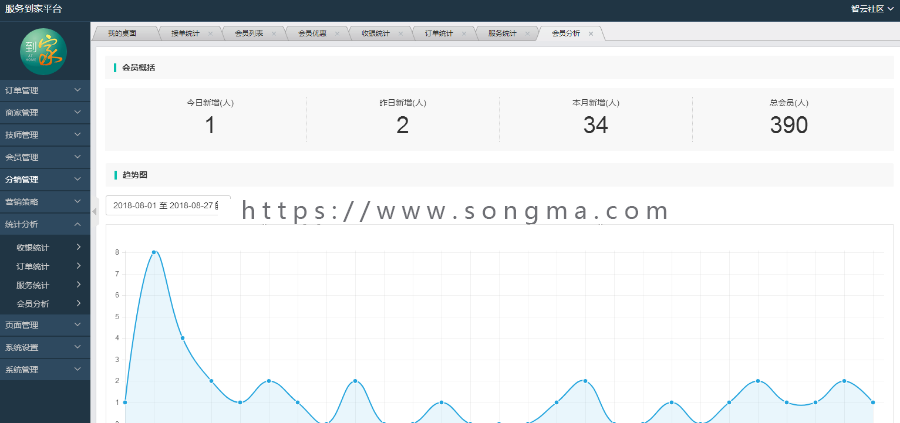Expand the 系统设置 sidebar menu
The height and width of the screenshot is (423, 900).
coord(45,347)
